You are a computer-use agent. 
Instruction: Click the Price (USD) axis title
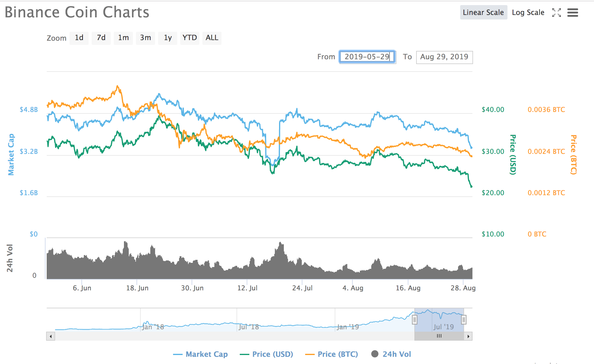click(x=513, y=154)
